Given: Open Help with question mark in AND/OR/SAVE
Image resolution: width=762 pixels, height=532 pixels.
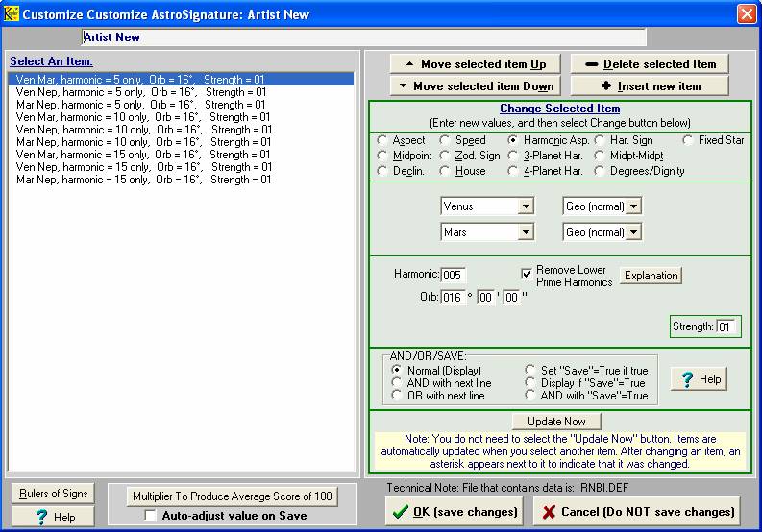Looking at the screenshot, I should (x=699, y=379).
